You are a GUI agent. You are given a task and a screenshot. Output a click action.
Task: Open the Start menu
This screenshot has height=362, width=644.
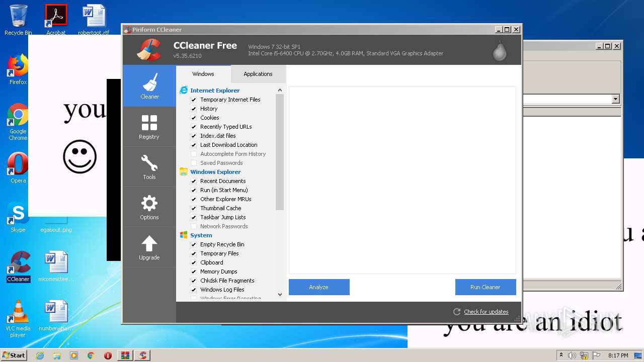click(x=14, y=355)
